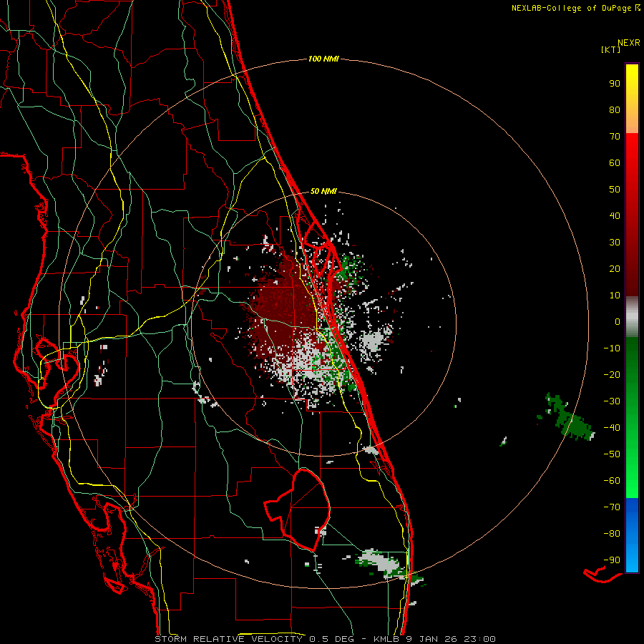
Task: Click the Storm Relative Velocity caption at bottom
Action: [x=325, y=639]
